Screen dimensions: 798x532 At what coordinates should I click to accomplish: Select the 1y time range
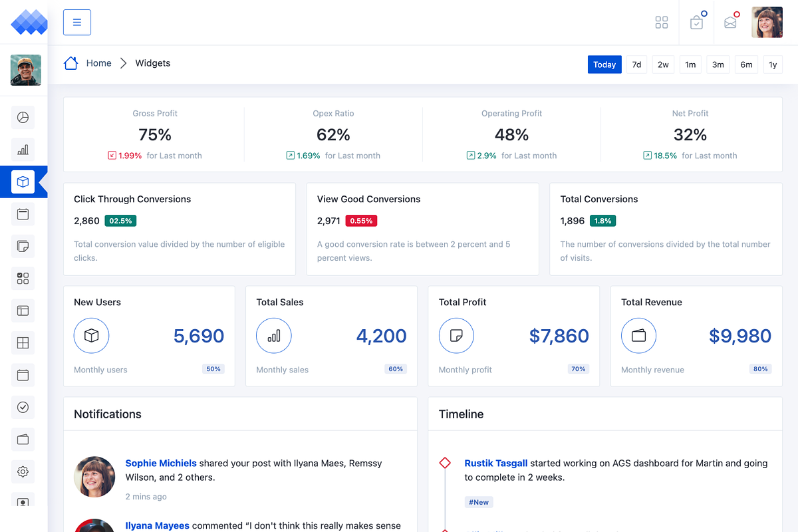click(x=773, y=65)
